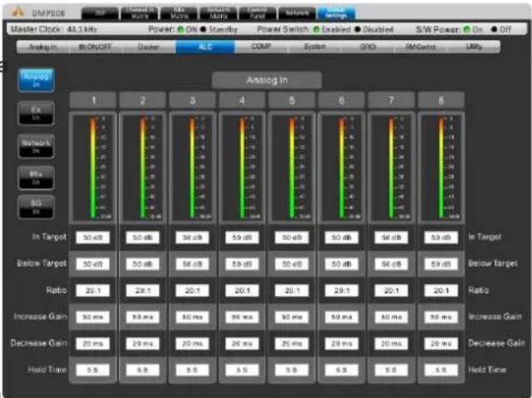Viewport: 532px width, 398px height.
Task: Select the Mix In source button
Action: 36,178
